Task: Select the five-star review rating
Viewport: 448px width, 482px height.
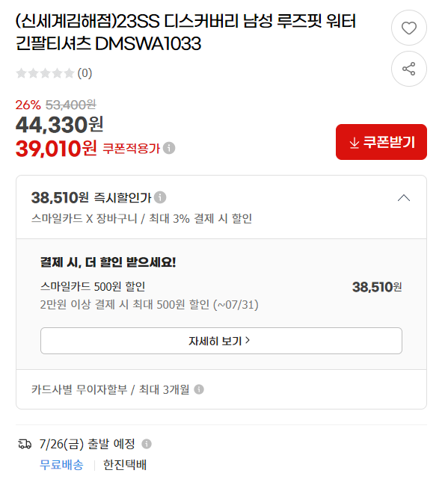Action: click(x=45, y=73)
